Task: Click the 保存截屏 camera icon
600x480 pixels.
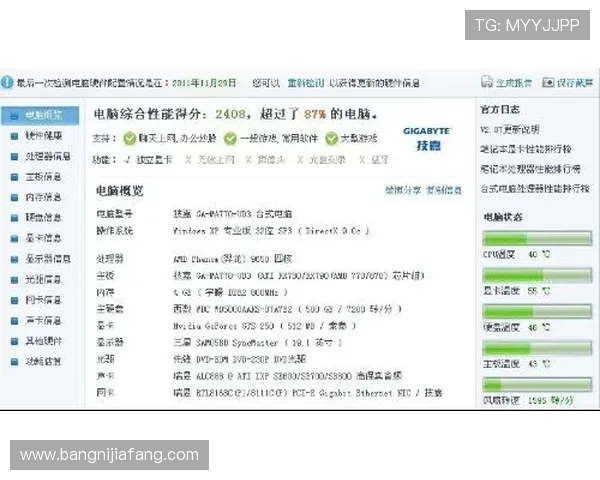Action: coord(548,82)
